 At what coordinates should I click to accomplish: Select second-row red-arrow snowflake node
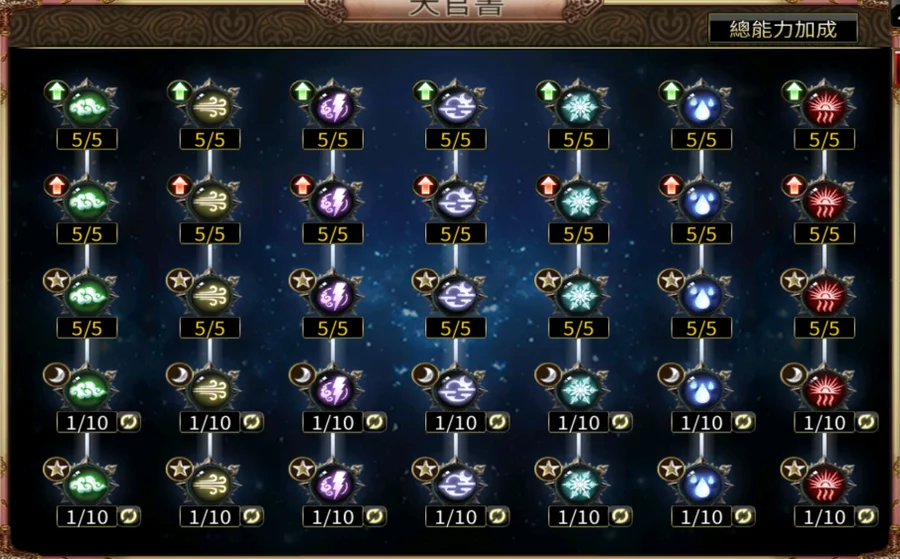tap(579, 201)
